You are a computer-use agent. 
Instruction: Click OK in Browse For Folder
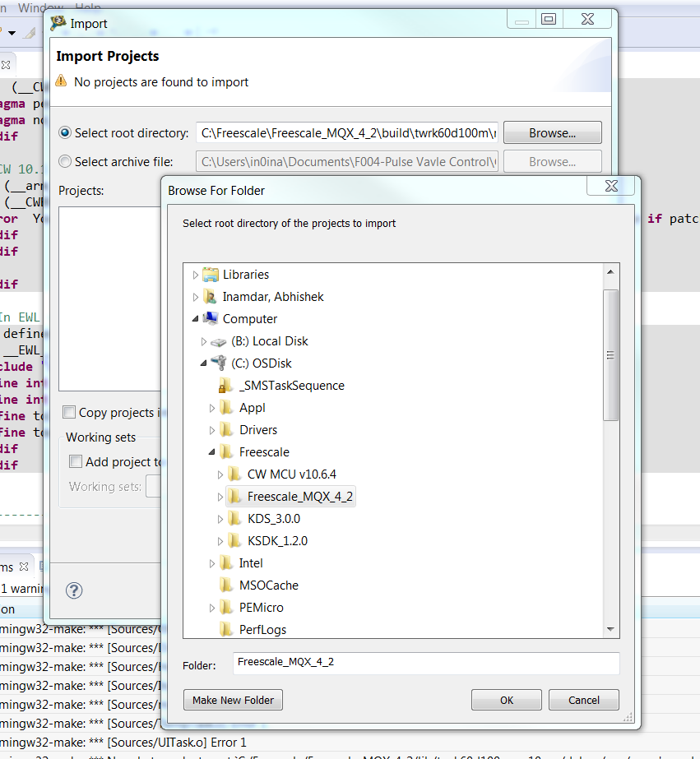point(507,700)
